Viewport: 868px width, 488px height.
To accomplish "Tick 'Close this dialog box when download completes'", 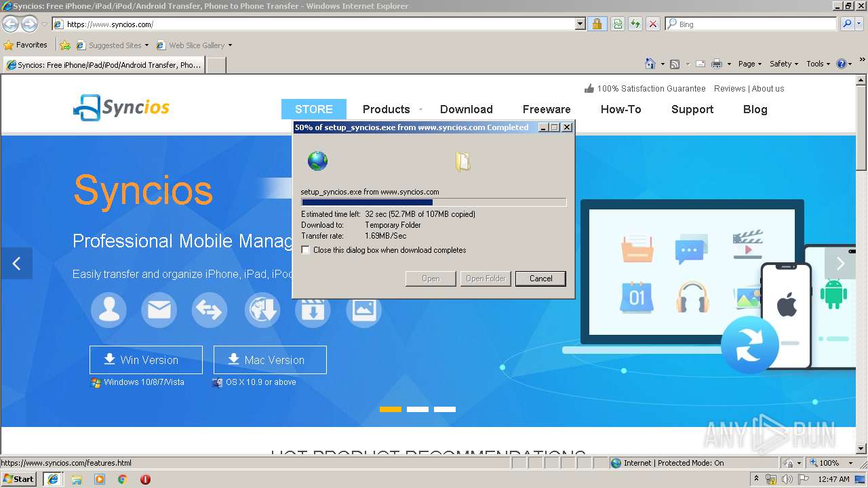I will point(306,250).
